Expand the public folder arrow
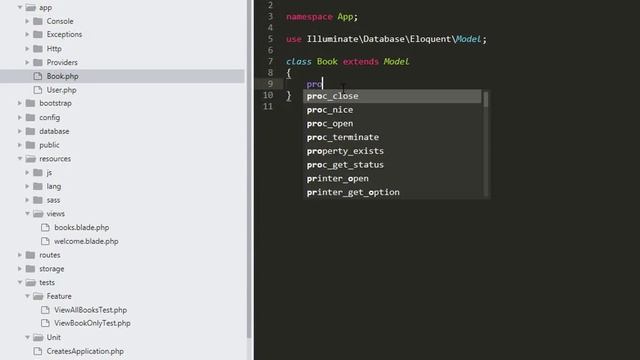 coord(20,145)
